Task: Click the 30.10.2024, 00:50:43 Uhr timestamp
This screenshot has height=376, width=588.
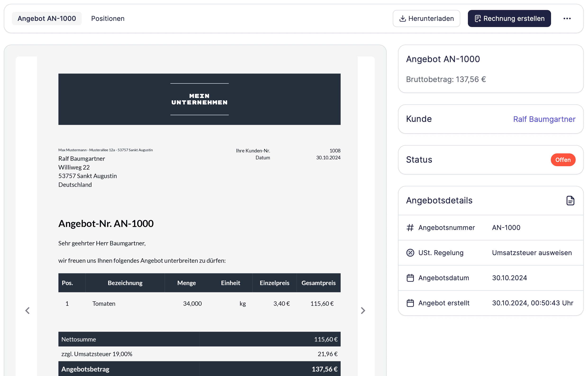Action: click(532, 303)
